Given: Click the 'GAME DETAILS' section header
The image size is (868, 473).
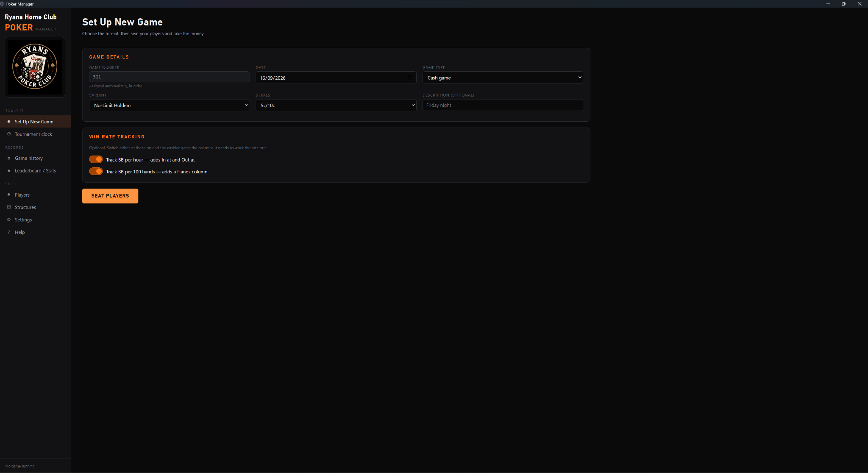Looking at the screenshot, I should point(109,57).
